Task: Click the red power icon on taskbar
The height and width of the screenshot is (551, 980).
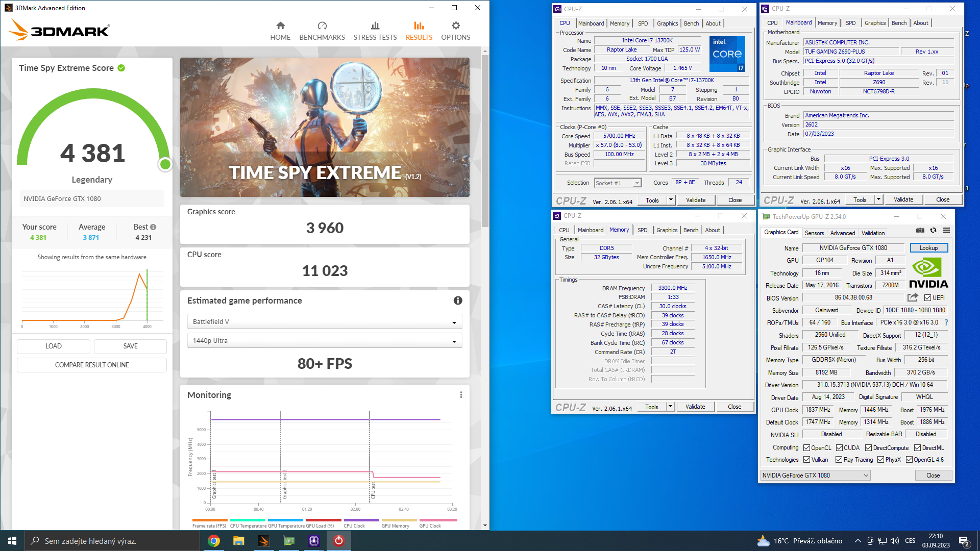Action: [339, 541]
